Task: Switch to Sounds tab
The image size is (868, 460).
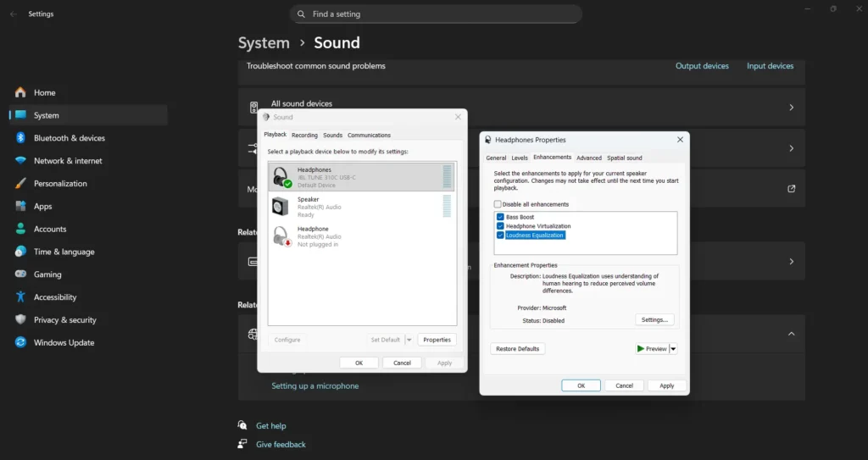Action: tap(332, 135)
